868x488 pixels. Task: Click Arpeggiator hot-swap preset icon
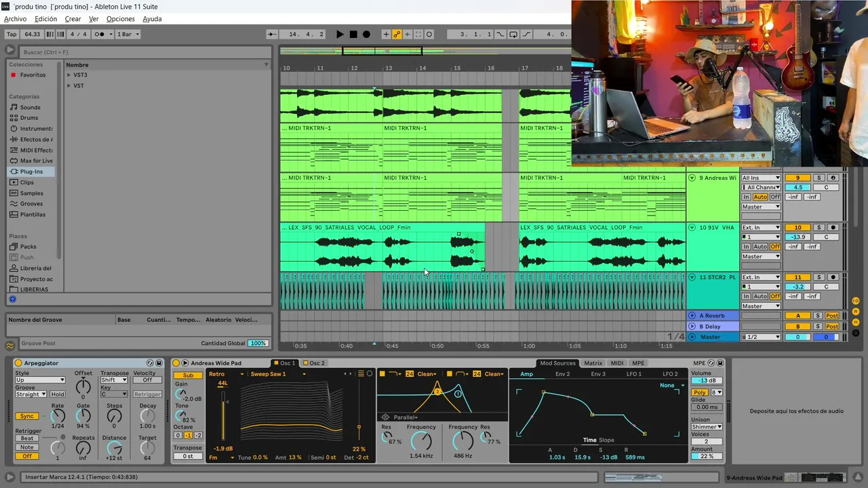coord(150,363)
